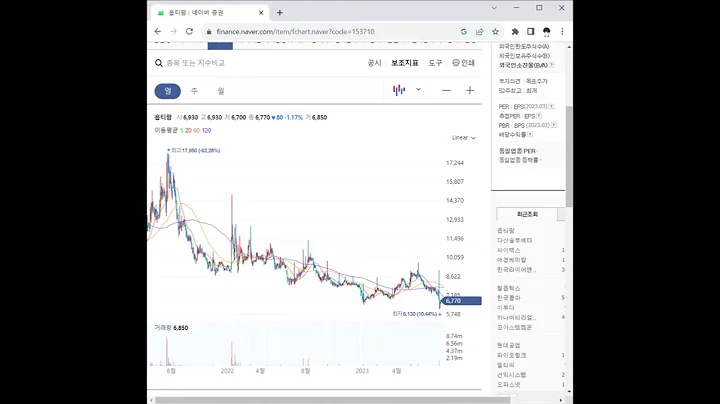Click the scrollbar down arrow at the bottom right
This screenshot has height=404, width=720.
point(569,392)
